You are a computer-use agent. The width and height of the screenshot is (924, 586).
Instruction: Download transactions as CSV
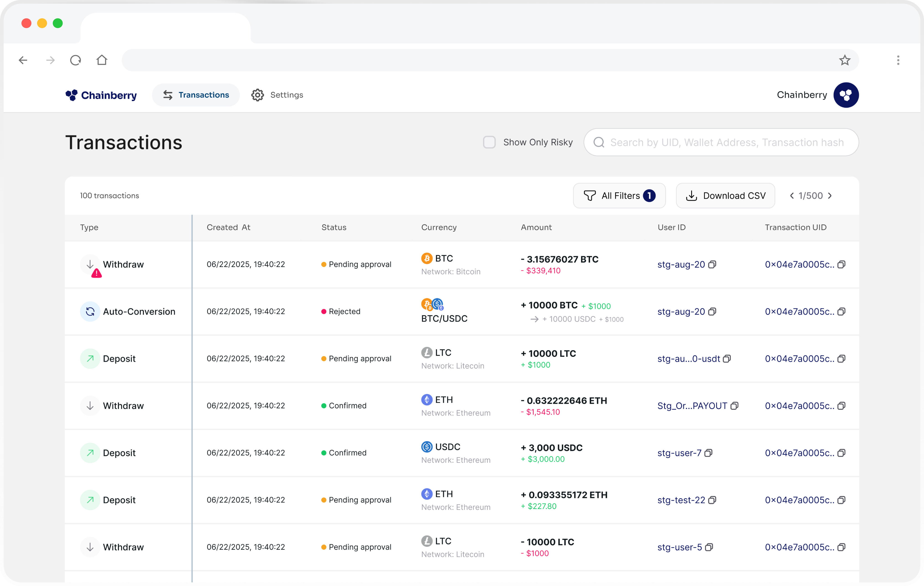(x=725, y=196)
